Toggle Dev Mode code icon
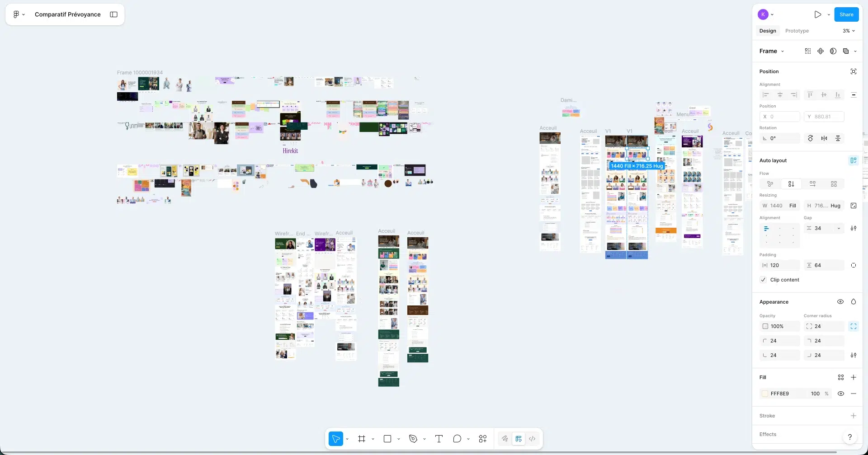This screenshot has height=455, width=868. 532,439
